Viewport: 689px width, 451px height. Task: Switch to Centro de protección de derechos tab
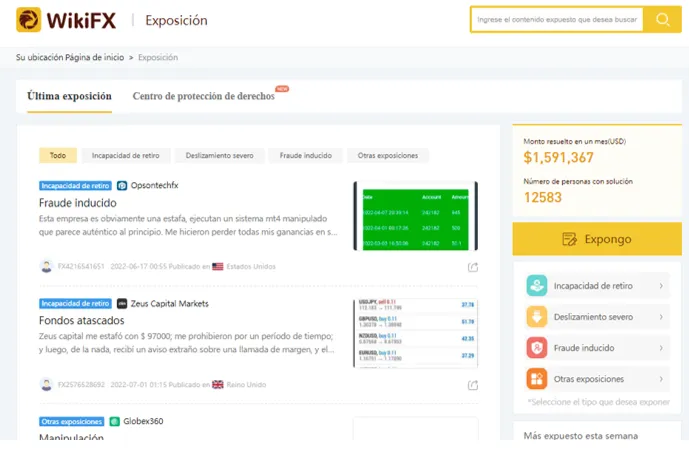tap(203, 96)
